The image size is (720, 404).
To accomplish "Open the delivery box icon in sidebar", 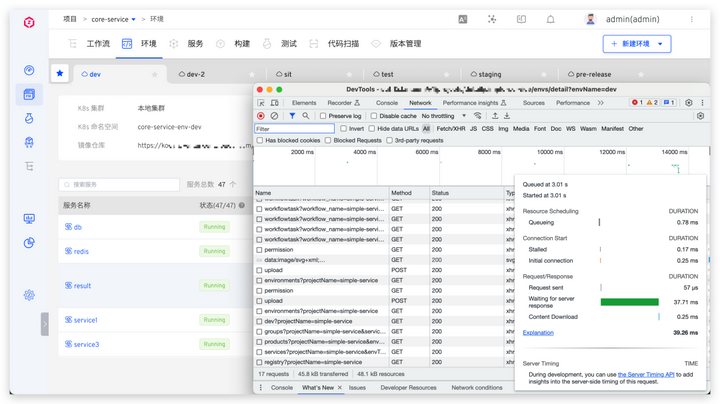I will [29, 142].
